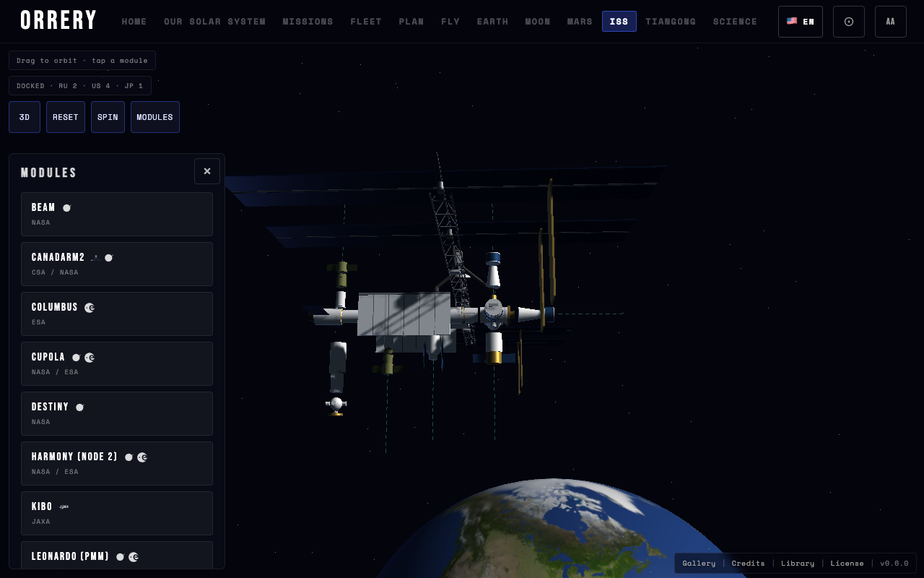
Task: Click the ESA logo beside Harmony
Action: (142, 457)
